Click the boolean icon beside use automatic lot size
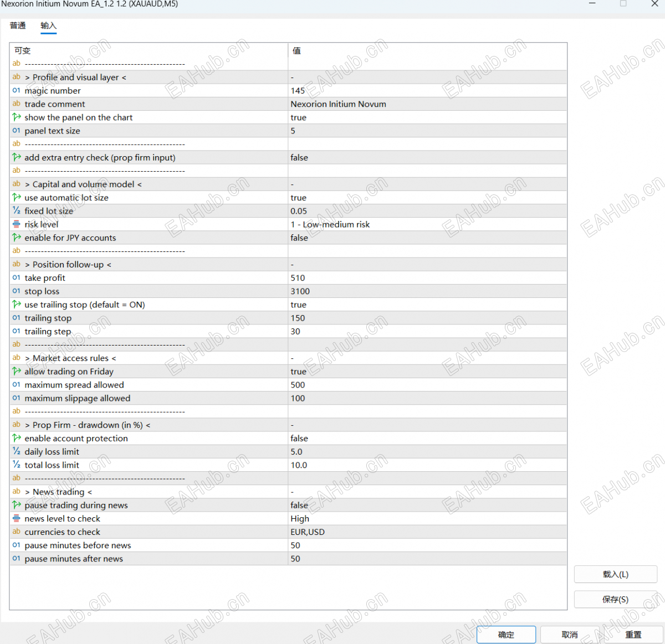The width and height of the screenshot is (665, 644). pos(17,197)
